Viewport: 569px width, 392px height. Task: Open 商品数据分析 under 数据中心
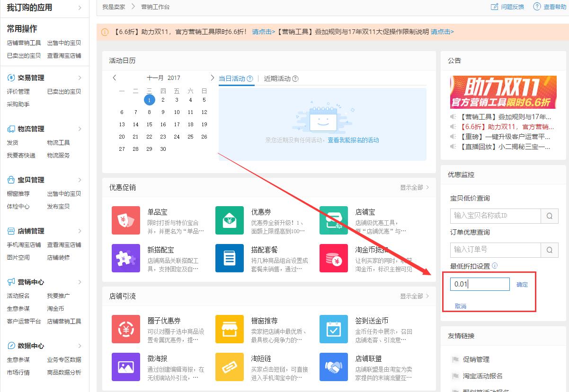[x=64, y=372]
